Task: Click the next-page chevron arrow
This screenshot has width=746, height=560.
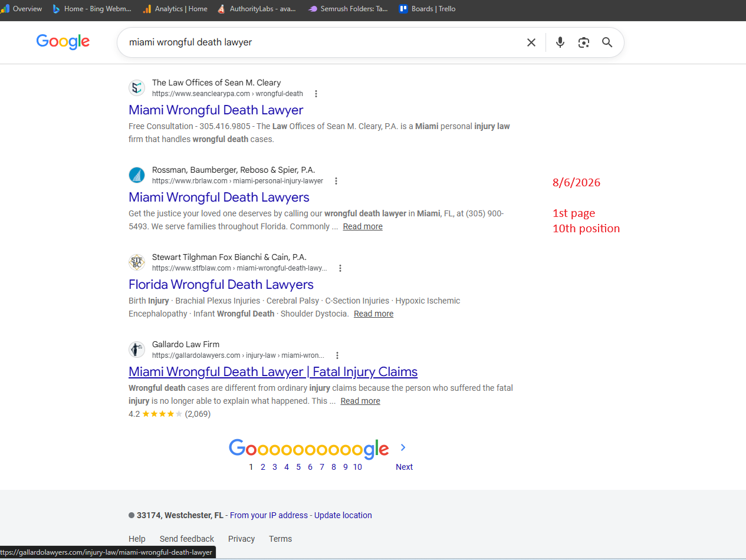Action: (x=403, y=447)
